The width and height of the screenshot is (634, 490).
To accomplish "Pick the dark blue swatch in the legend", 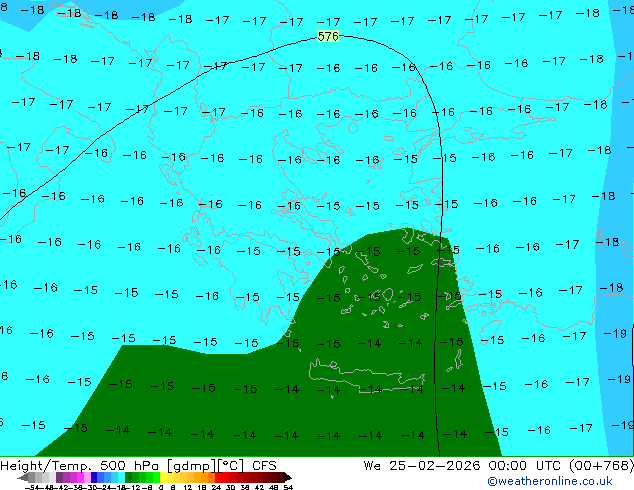I will (94, 478).
